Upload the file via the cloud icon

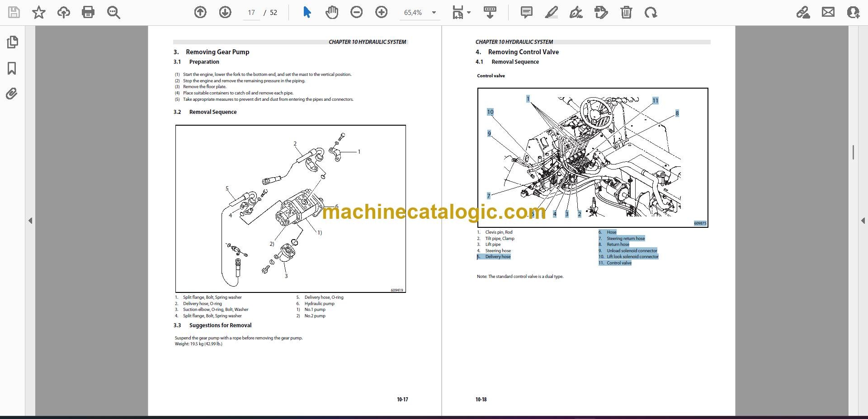(63, 12)
